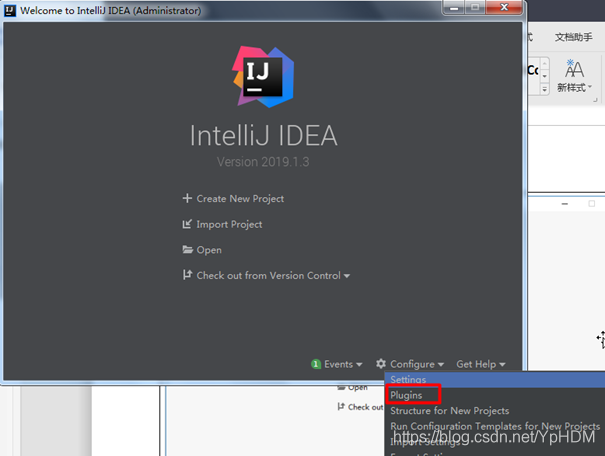
Task: Click the version control branch icon
Action: [x=187, y=275]
